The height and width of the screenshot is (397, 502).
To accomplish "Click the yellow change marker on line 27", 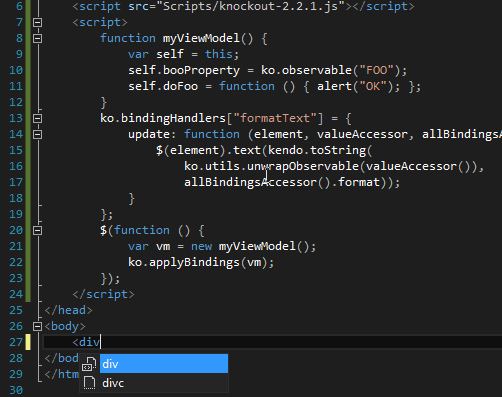I will pyautogui.click(x=28, y=342).
